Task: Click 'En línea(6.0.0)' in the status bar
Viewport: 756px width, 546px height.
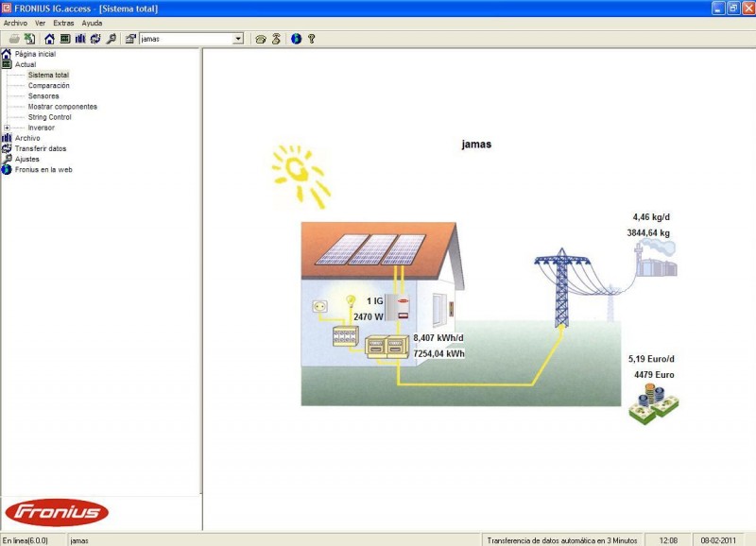Action: (x=26, y=540)
